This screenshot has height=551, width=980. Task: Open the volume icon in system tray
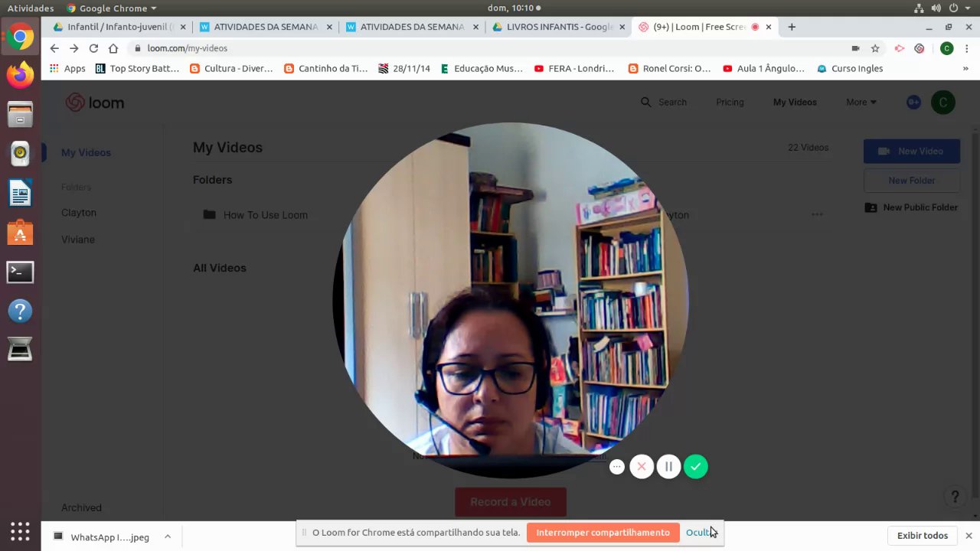[x=937, y=8]
